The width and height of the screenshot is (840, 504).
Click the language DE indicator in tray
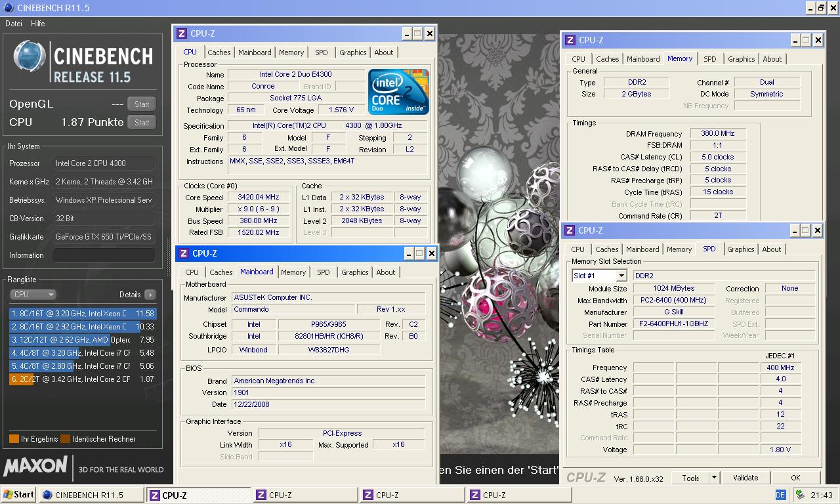coord(780,495)
